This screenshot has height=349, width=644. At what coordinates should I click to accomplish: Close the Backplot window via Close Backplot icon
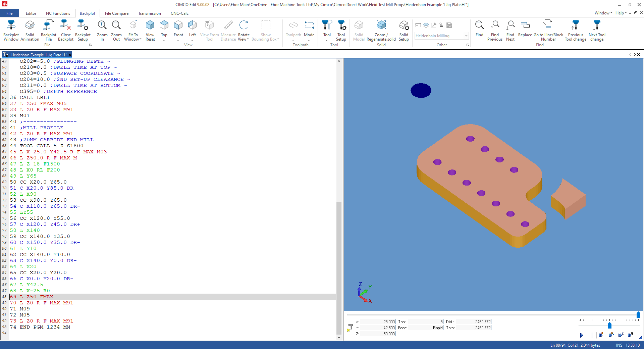[x=66, y=30]
